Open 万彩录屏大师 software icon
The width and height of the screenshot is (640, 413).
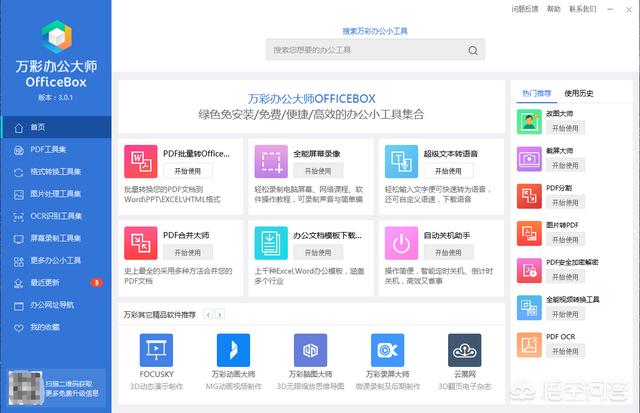387,350
